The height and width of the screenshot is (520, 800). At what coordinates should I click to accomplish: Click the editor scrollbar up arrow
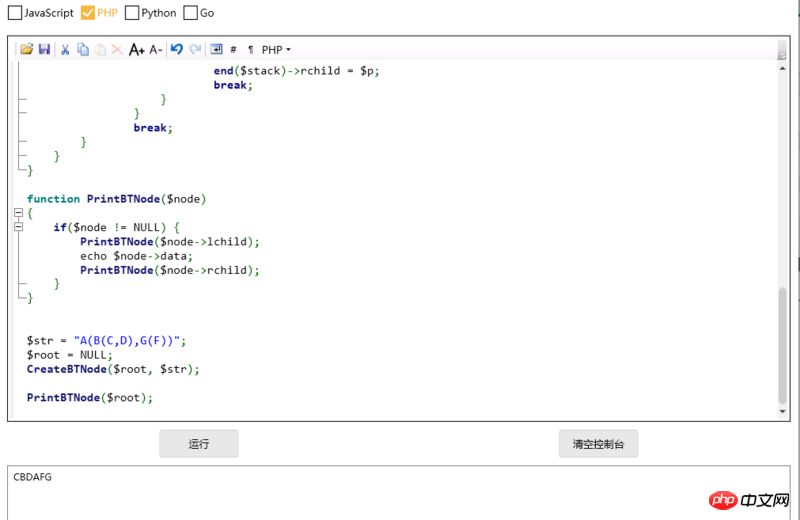point(782,68)
